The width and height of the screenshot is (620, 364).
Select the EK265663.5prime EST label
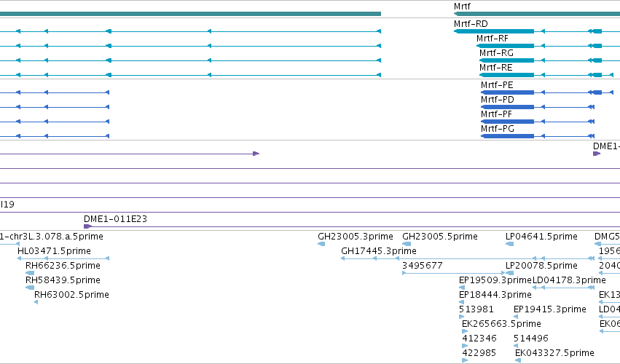click(501, 324)
